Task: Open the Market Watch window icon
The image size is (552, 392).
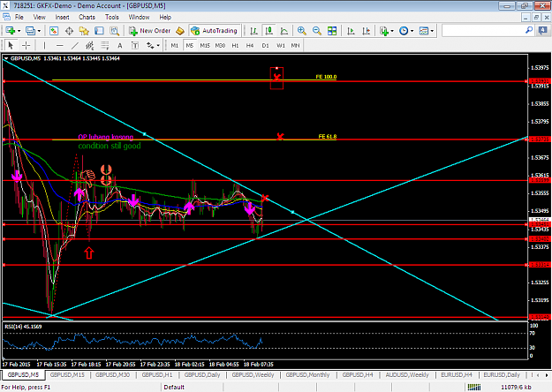Action: click(54, 31)
